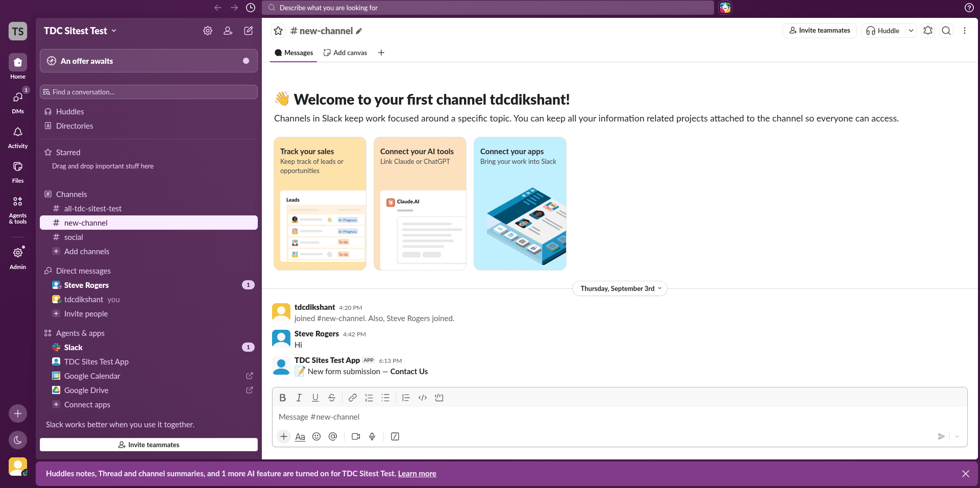Open Steve Rogers direct message
This screenshot has height=488, width=980.
149,285
